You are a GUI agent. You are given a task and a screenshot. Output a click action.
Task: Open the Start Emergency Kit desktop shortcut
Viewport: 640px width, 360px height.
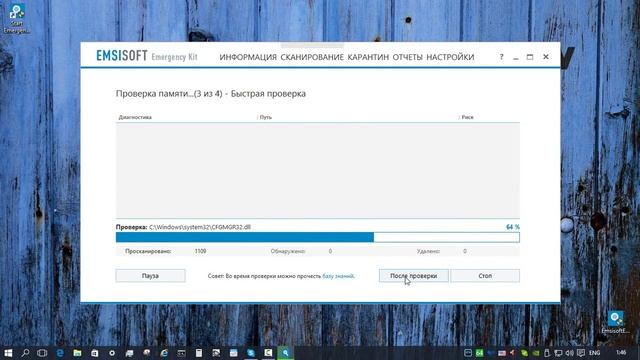17,19
